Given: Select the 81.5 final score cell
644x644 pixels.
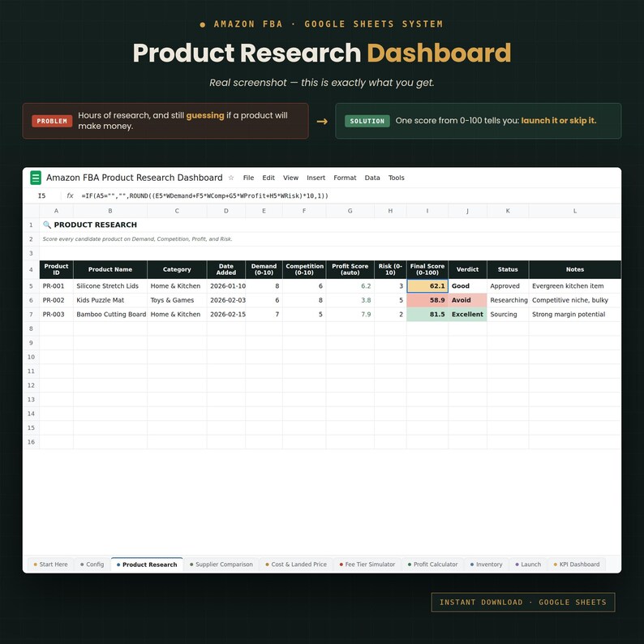Looking at the screenshot, I should (427, 314).
